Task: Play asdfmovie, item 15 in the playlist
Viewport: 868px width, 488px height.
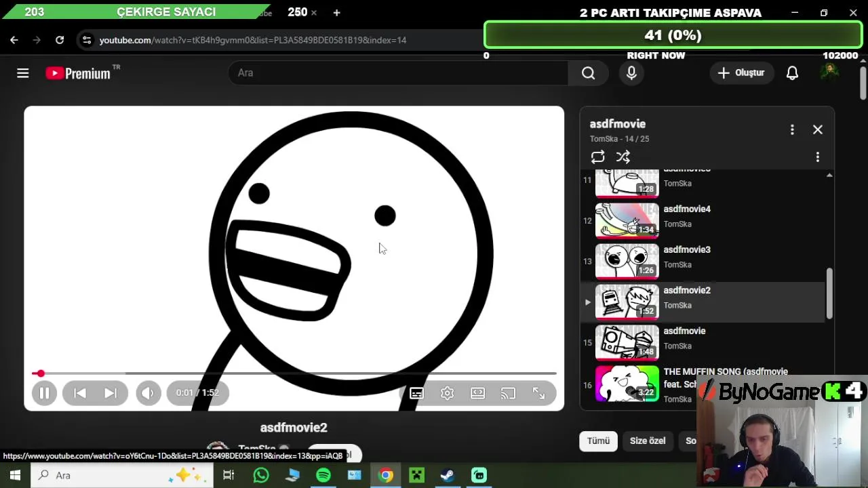Action: [x=703, y=342]
